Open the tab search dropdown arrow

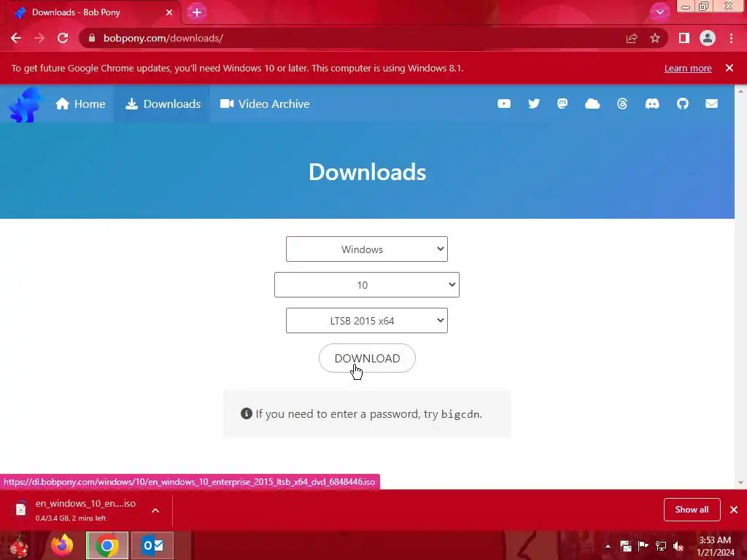[x=659, y=12]
